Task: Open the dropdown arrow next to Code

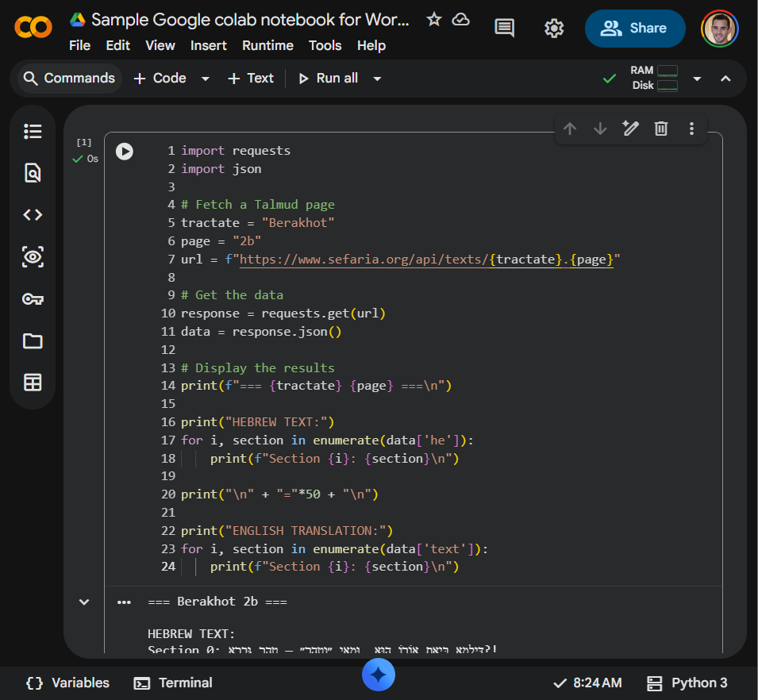Action: pos(206,79)
